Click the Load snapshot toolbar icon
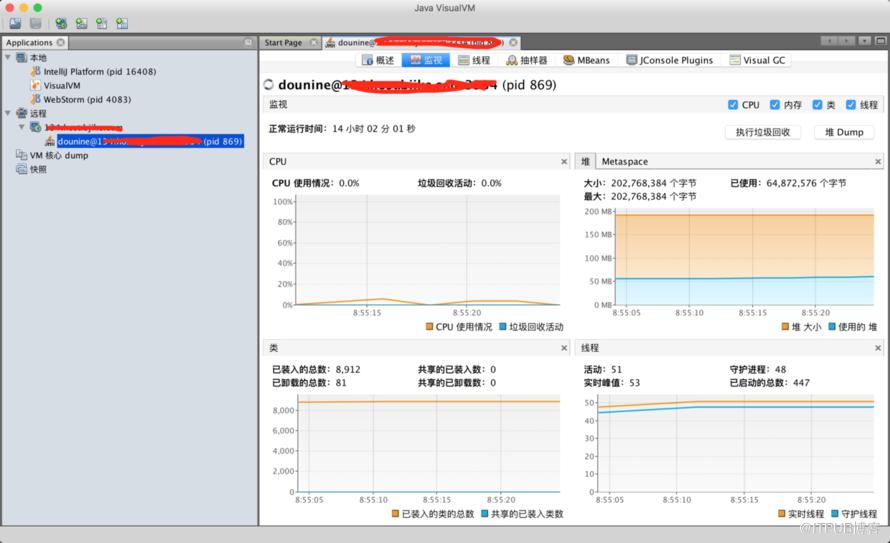Image resolution: width=890 pixels, height=543 pixels. (15, 23)
